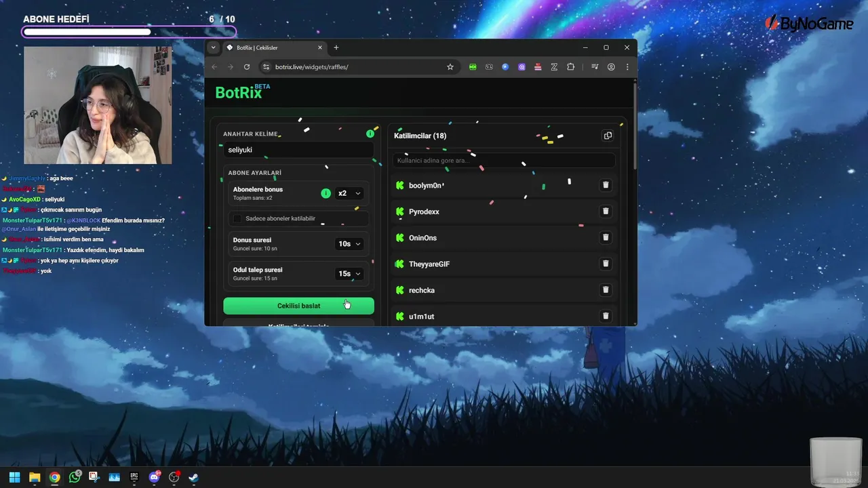Viewport: 868px width, 488px height.
Task: Open the Windows Start menu
Action: (14, 477)
